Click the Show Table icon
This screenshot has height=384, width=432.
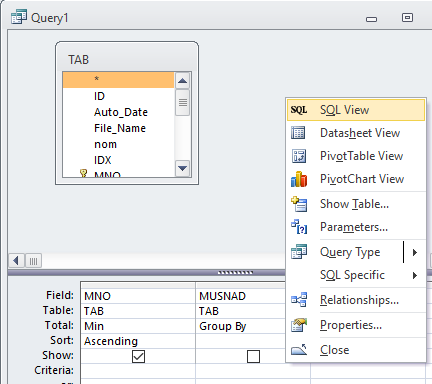click(299, 204)
